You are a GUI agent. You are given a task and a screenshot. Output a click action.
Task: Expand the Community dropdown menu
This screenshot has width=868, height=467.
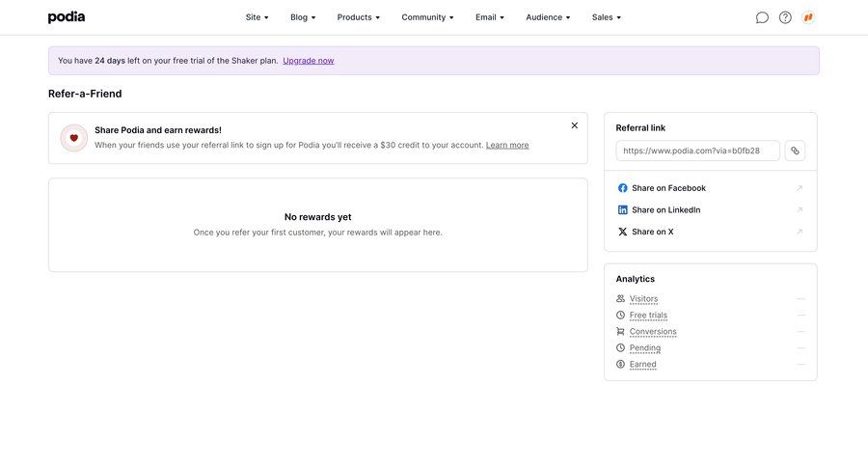(x=427, y=17)
